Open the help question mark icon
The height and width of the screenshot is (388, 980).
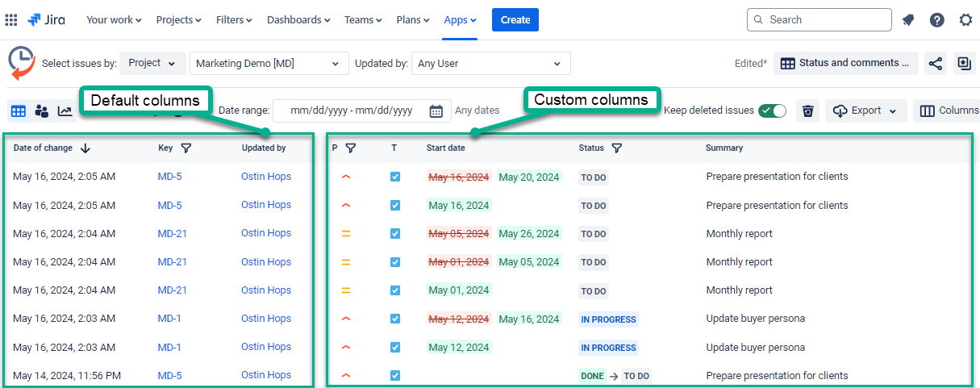point(936,20)
